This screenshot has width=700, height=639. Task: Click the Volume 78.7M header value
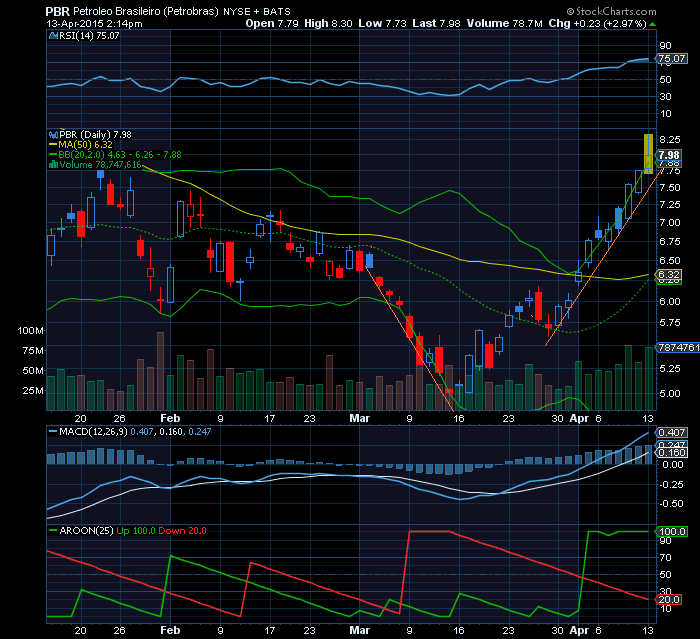click(x=504, y=24)
